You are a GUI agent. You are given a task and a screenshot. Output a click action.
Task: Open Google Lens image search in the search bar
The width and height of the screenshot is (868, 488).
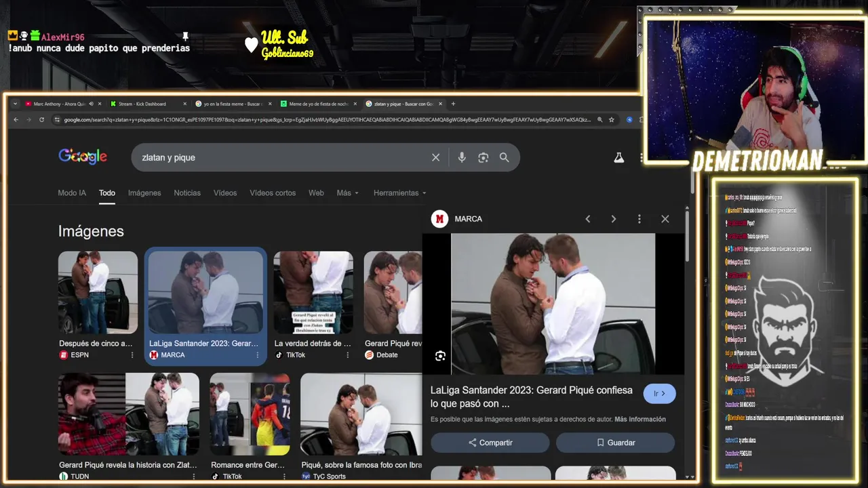point(483,157)
